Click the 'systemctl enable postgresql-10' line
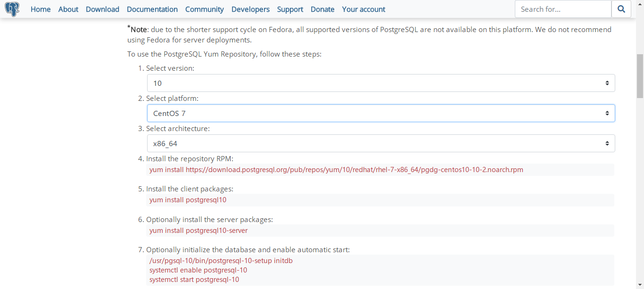The width and height of the screenshot is (644, 289). click(x=198, y=270)
